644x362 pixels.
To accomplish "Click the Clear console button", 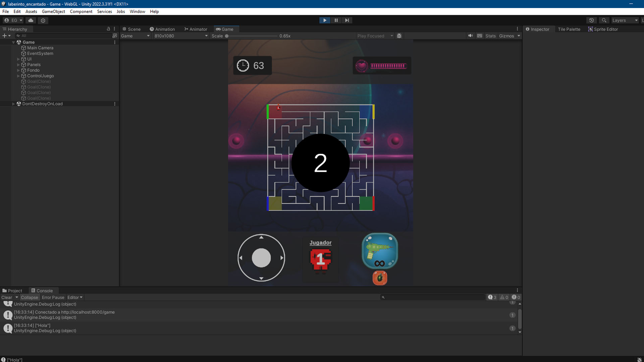I will click(7, 297).
